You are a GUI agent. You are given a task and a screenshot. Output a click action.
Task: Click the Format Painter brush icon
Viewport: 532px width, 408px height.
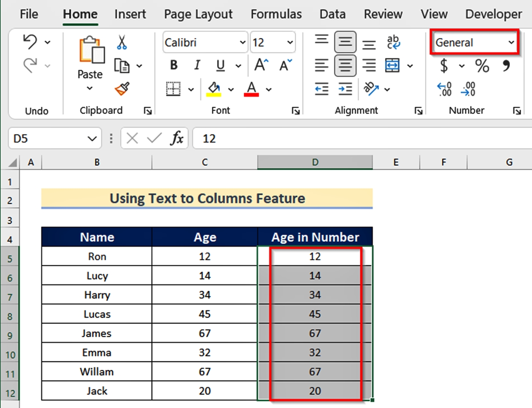[x=122, y=89]
